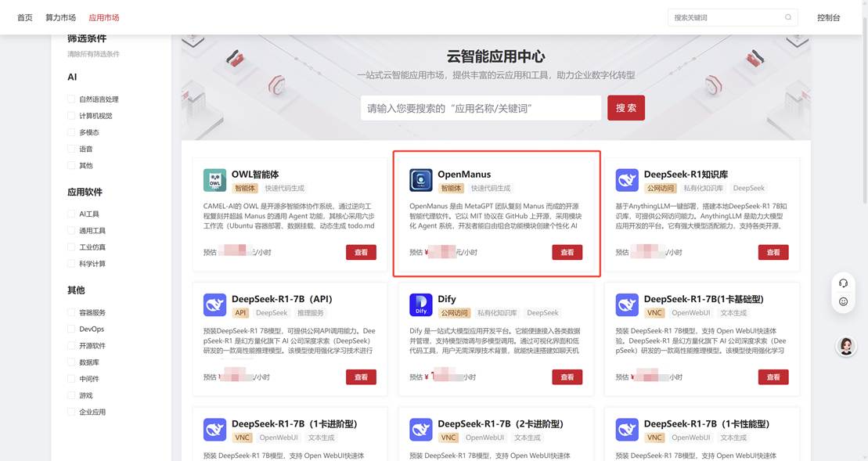Click the 云智能应用中心 banner heading
This screenshot has height=461, width=868.
pyautogui.click(x=495, y=56)
